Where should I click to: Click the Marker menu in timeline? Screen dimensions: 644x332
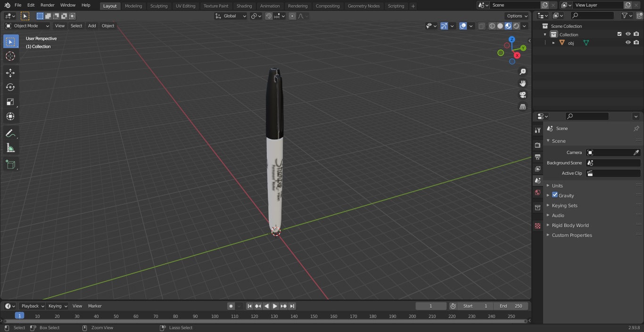[x=95, y=306]
